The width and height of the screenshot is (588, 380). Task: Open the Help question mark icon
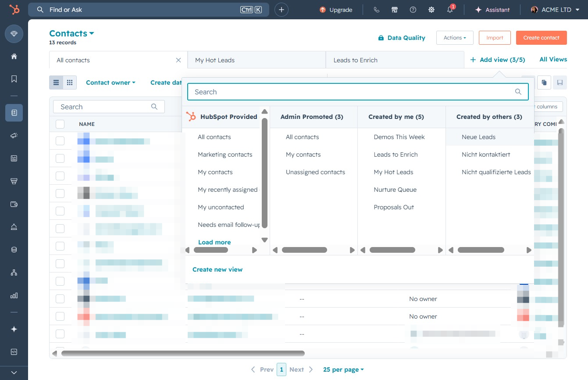[x=413, y=10]
